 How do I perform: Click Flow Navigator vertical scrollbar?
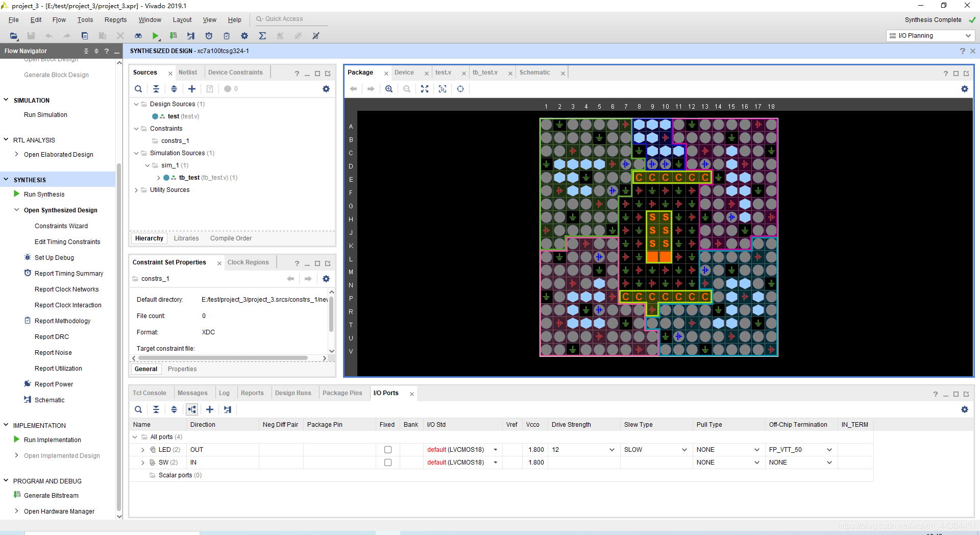pyautogui.click(x=119, y=337)
